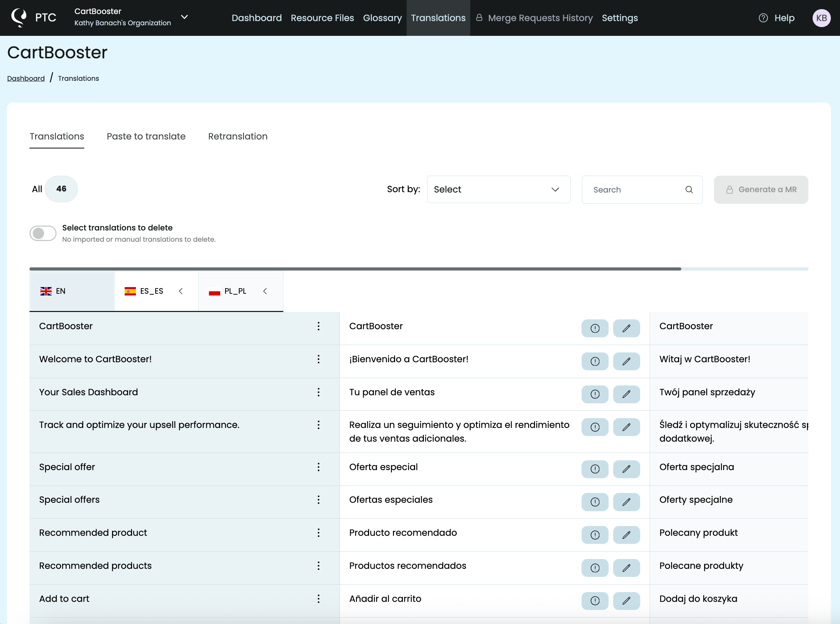Click the info icon for Producto recomendado
840x624 pixels.
(x=595, y=534)
